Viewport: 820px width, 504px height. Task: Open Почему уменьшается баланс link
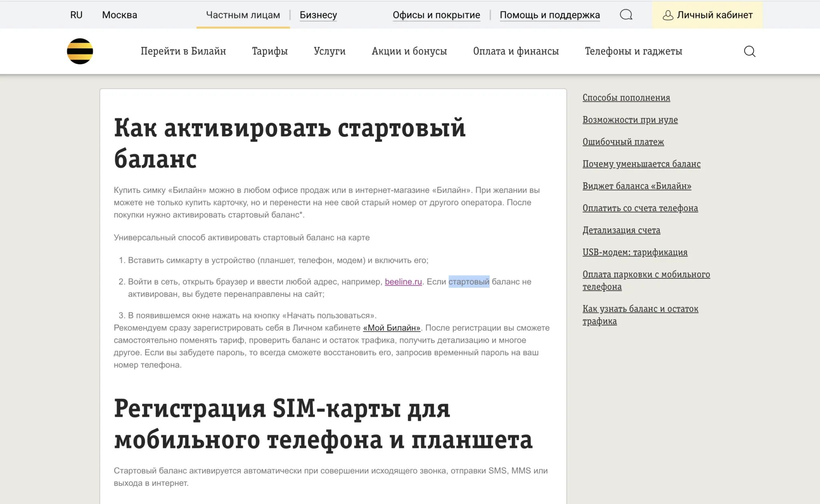coord(641,164)
